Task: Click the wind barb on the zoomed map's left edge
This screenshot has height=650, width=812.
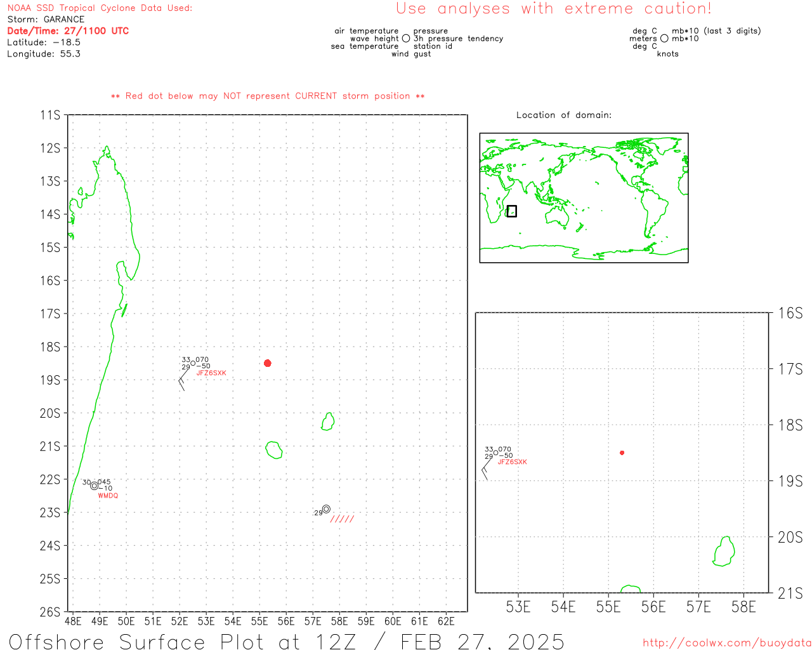Action: point(485,470)
